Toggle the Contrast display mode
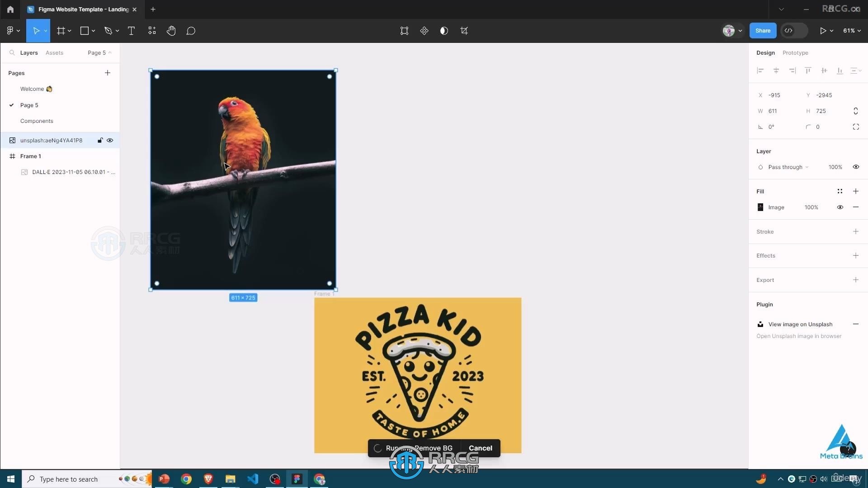The width and height of the screenshot is (868, 488). [x=444, y=30]
